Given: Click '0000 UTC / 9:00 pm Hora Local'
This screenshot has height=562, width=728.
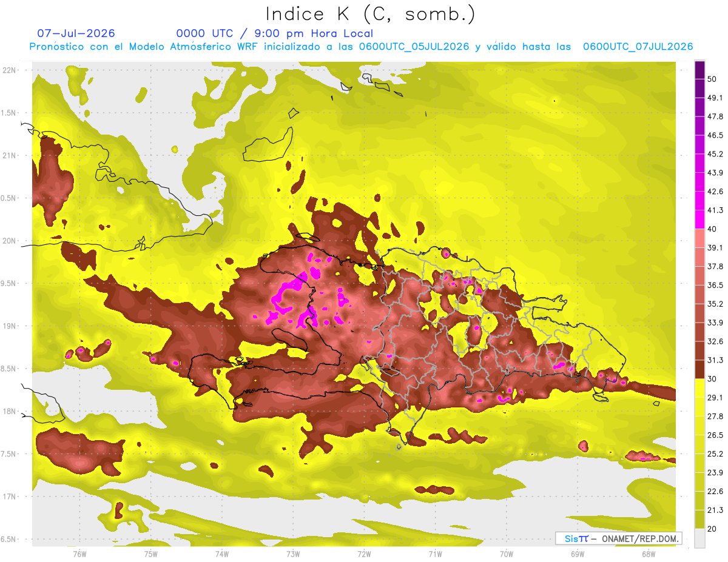Looking at the screenshot, I should (275, 33).
